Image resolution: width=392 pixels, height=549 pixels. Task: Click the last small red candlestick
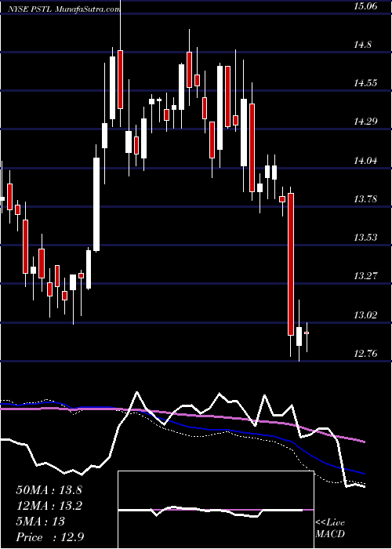[x=307, y=333]
